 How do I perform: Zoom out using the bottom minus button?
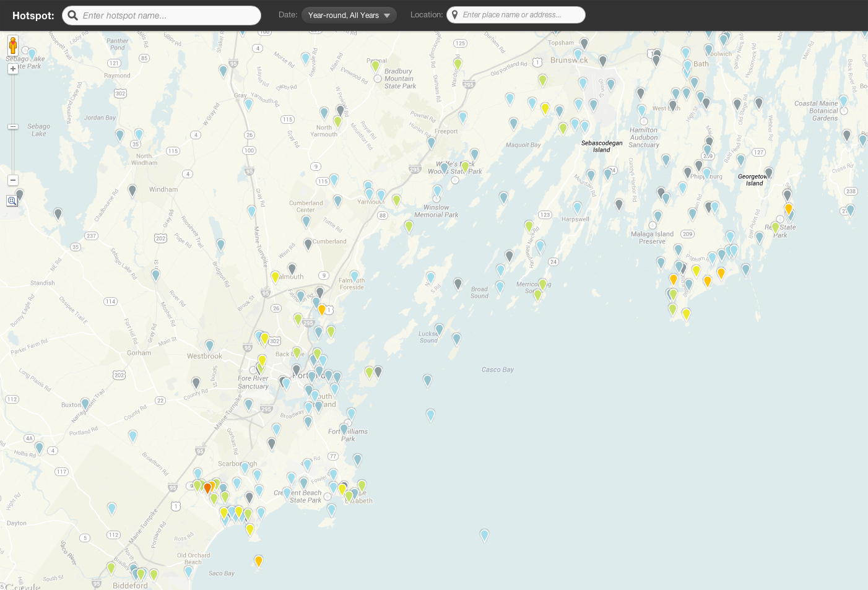pyautogui.click(x=12, y=180)
